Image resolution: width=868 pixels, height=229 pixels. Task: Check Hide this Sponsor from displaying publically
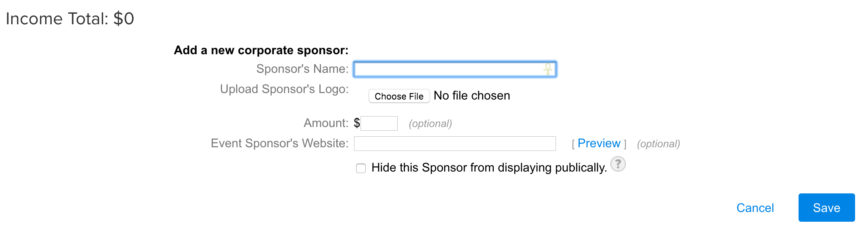point(361,168)
